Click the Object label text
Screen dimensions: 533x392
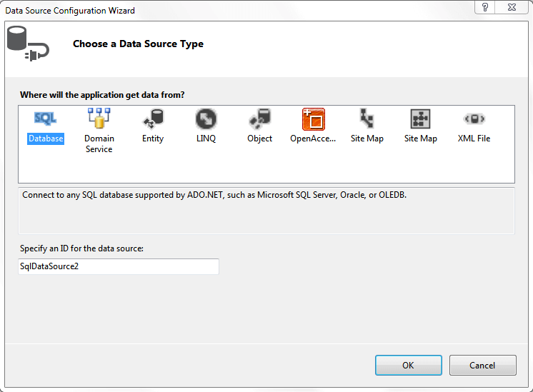[259, 139]
